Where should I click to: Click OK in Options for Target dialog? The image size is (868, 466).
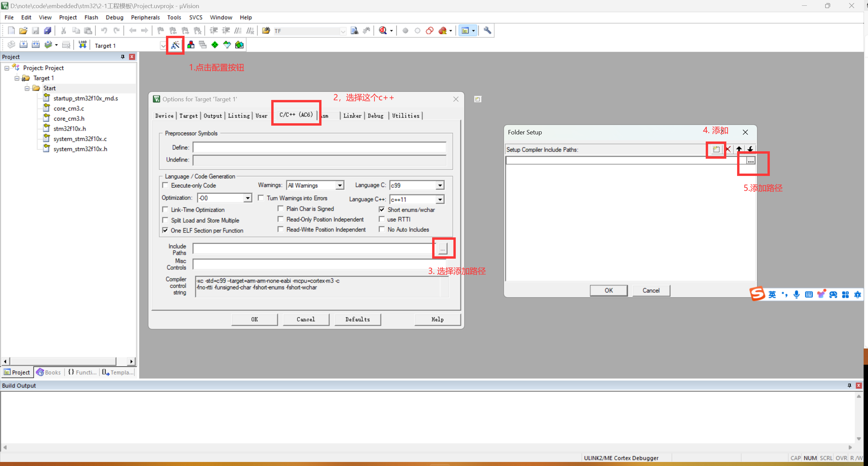(x=255, y=319)
